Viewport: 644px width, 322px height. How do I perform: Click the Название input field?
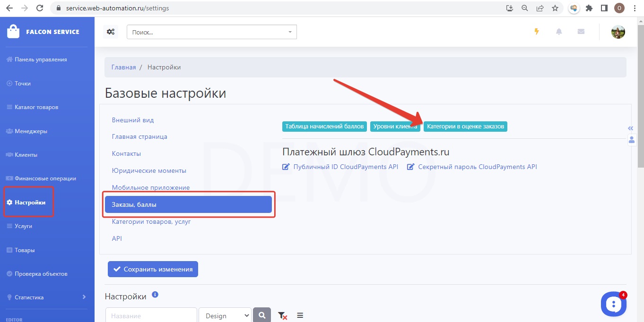point(151,315)
